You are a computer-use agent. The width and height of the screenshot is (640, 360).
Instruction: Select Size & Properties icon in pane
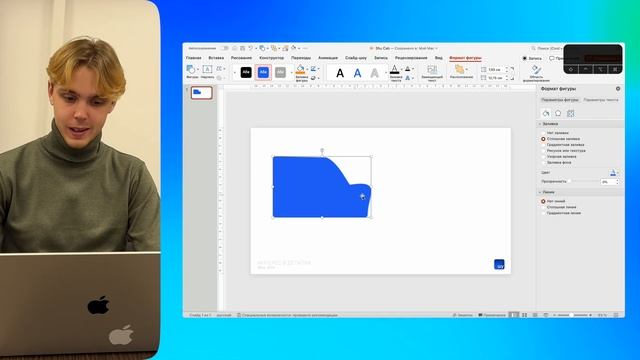pyautogui.click(x=571, y=113)
